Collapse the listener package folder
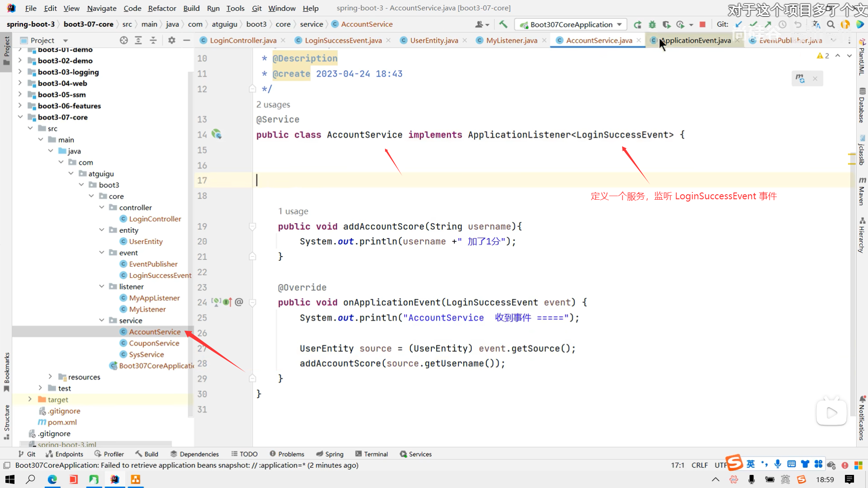This screenshot has height=488, width=868. pyautogui.click(x=101, y=286)
